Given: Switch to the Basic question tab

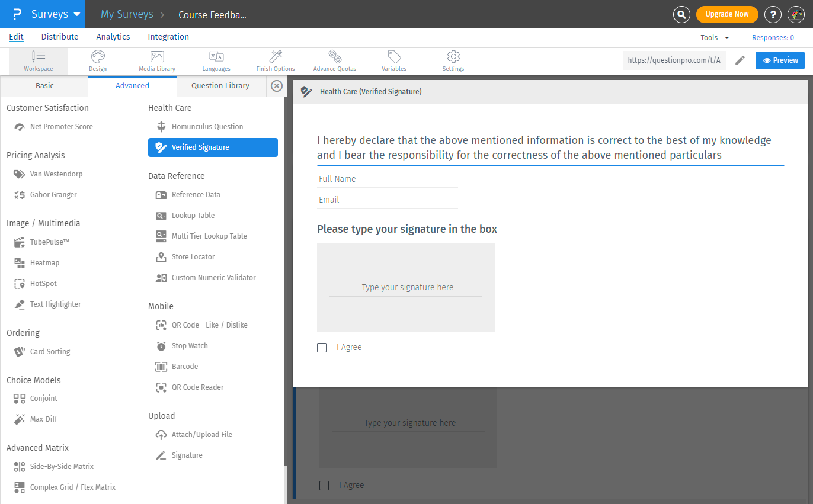Looking at the screenshot, I should [x=44, y=86].
